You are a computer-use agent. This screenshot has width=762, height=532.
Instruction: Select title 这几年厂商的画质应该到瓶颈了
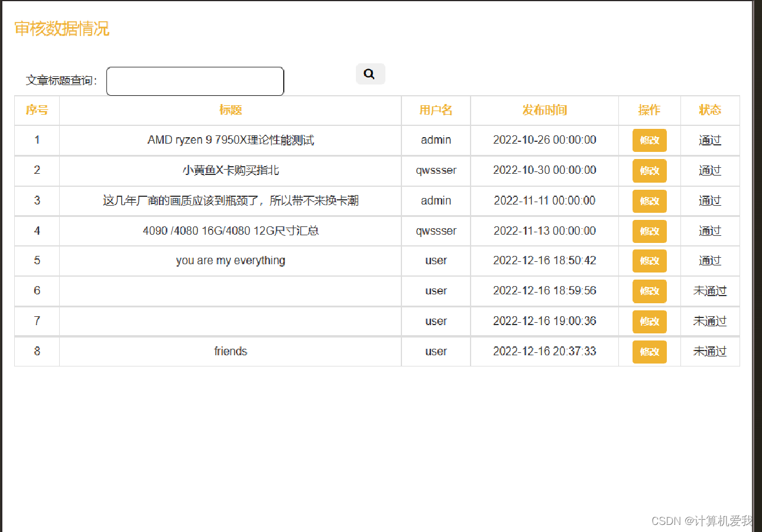pyautogui.click(x=231, y=201)
